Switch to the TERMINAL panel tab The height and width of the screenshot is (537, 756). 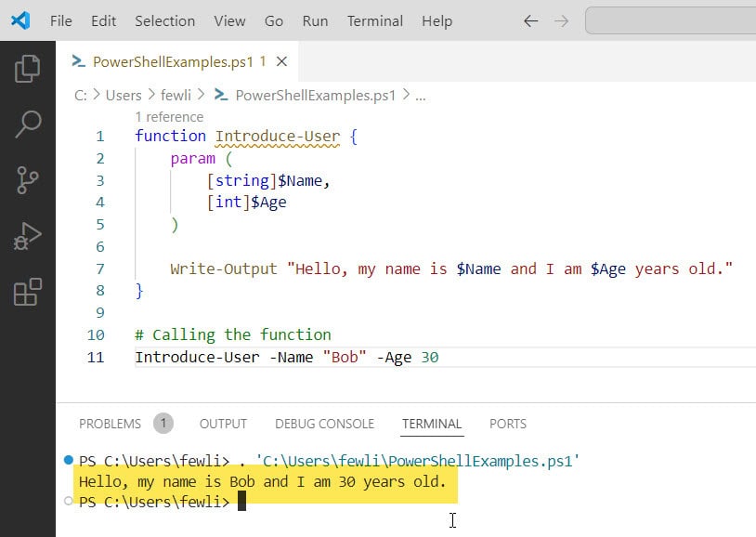432,424
